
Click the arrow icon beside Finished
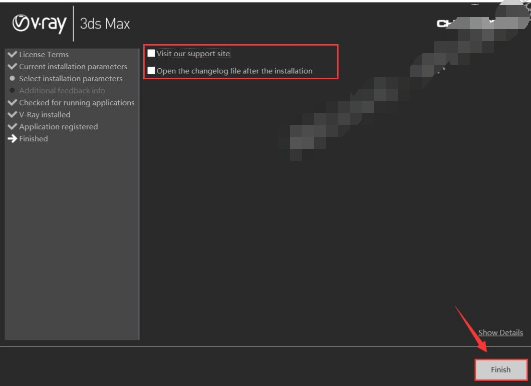(x=12, y=138)
